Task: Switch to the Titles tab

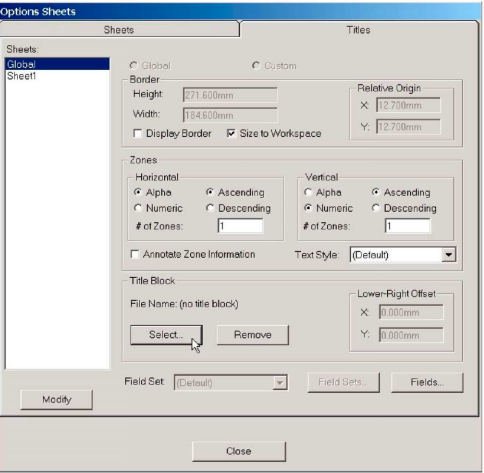Action: (x=358, y=30)
